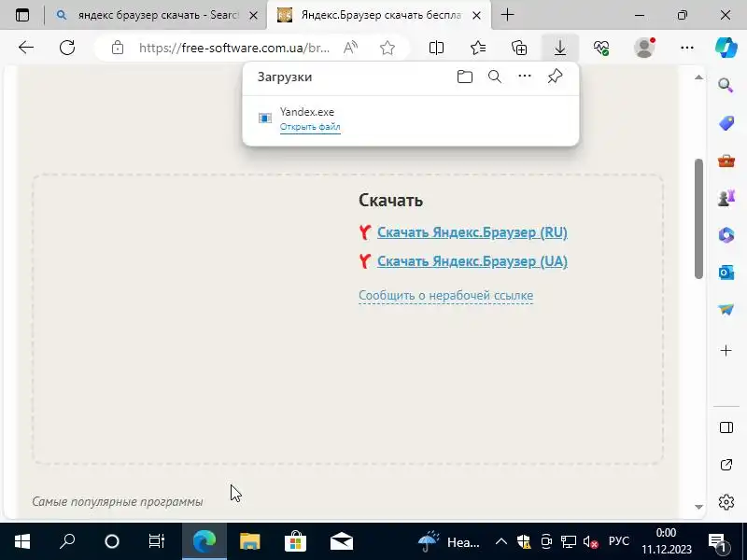Open sidebar Games chess icon
Image resolution: width=747 pixels, height=560 pixels.
tap(726, 198)
